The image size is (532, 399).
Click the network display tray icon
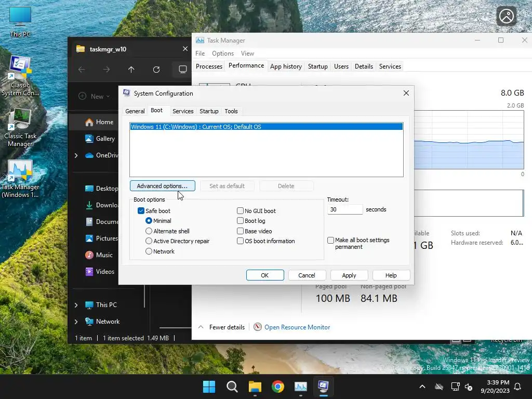(455, 387)
